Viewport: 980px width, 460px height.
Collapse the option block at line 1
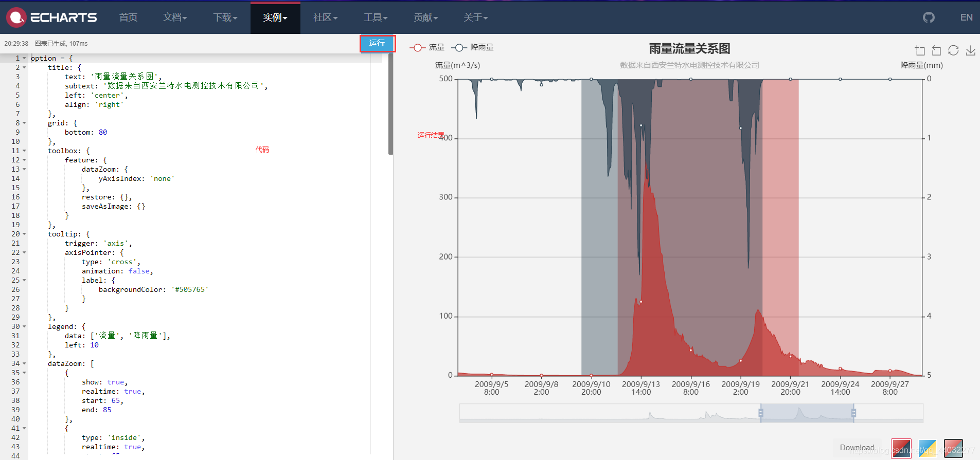click(x=24, y=58)
